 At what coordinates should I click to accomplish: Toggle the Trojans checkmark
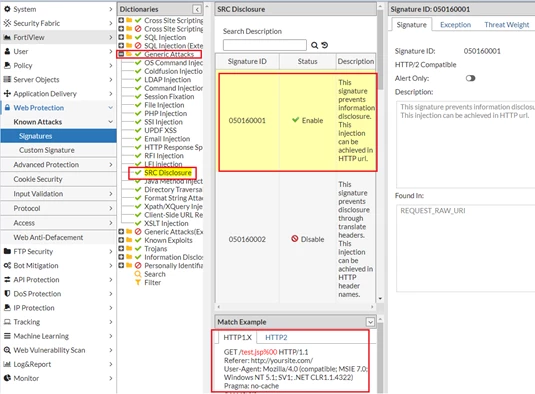click(138, 249)
